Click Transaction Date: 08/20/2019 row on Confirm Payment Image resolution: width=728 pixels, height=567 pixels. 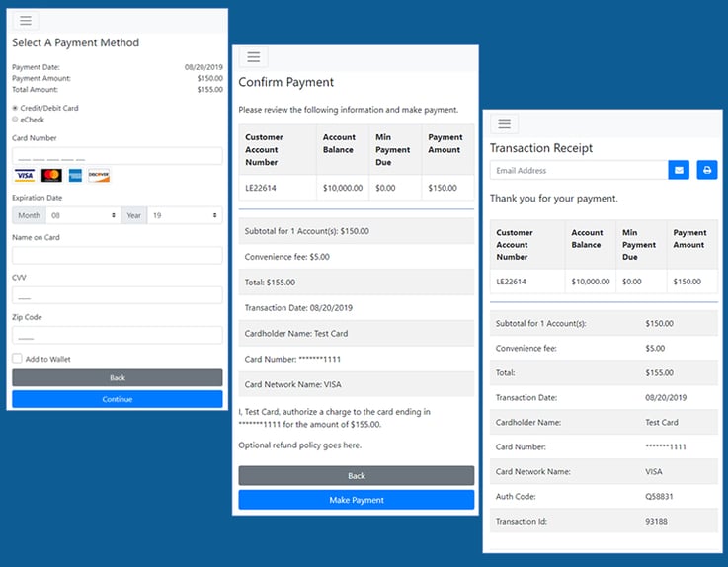[x=357, y=308]
